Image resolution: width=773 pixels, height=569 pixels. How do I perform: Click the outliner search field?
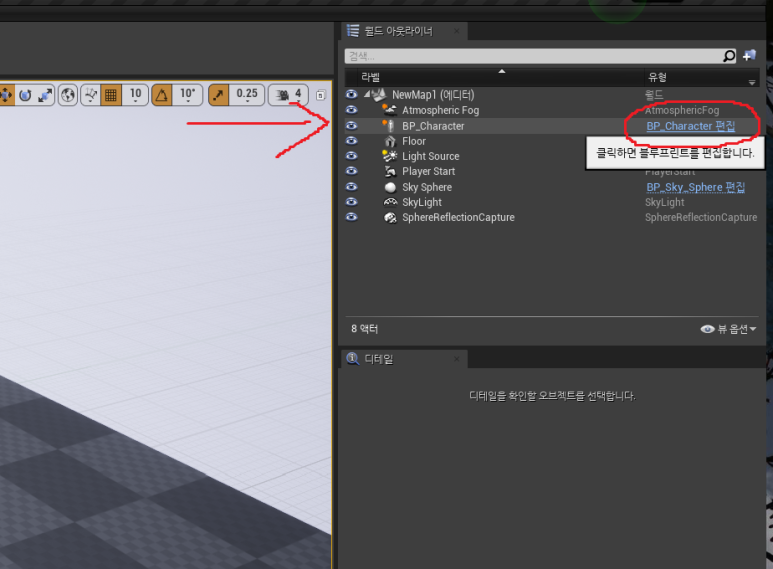point(534,56)
